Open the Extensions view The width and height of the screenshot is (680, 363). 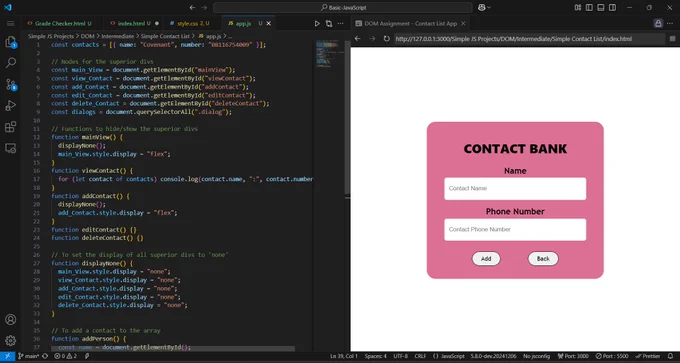click(10, 127)
